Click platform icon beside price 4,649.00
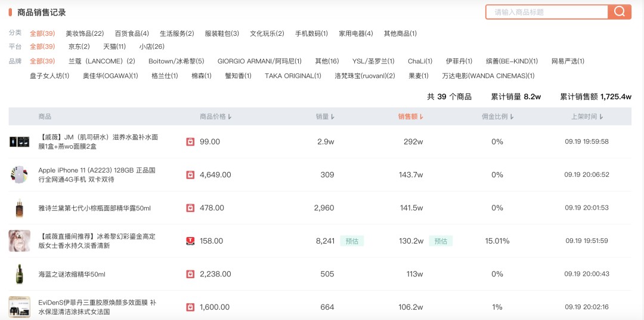644x320 pixels. coord(190,175)
